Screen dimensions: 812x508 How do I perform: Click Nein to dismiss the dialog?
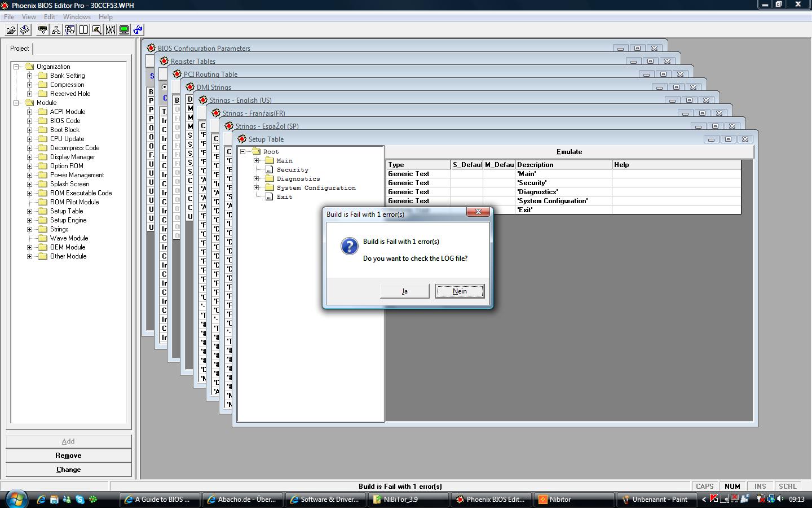(460, 291)
